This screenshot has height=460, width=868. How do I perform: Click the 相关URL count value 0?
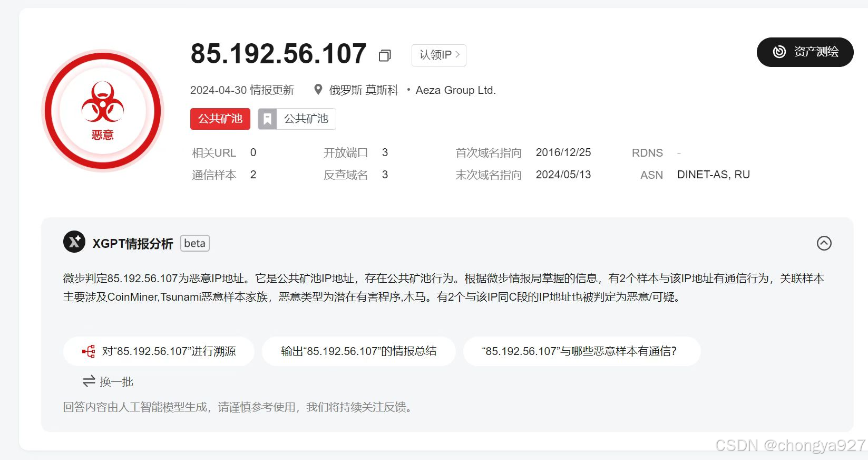tap(253, 152)
